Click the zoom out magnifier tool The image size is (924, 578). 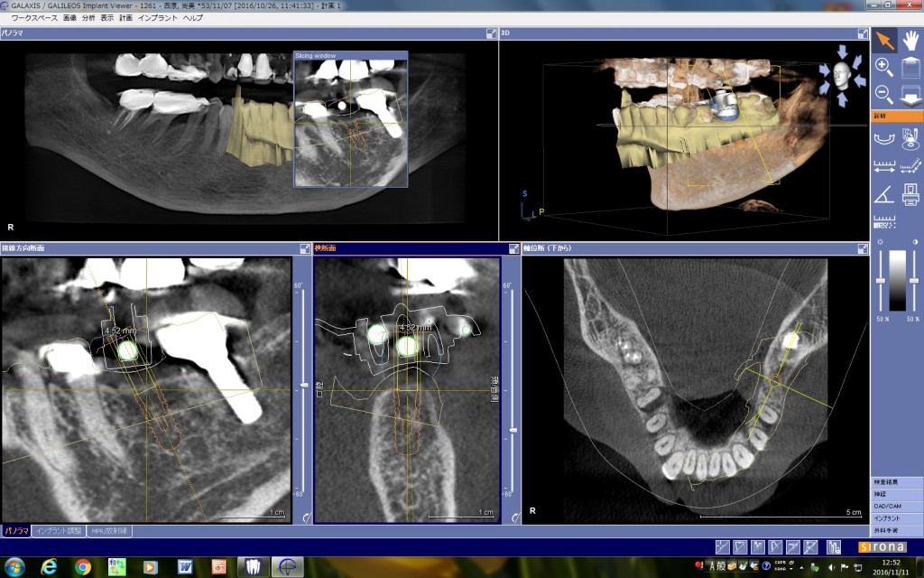884,94
